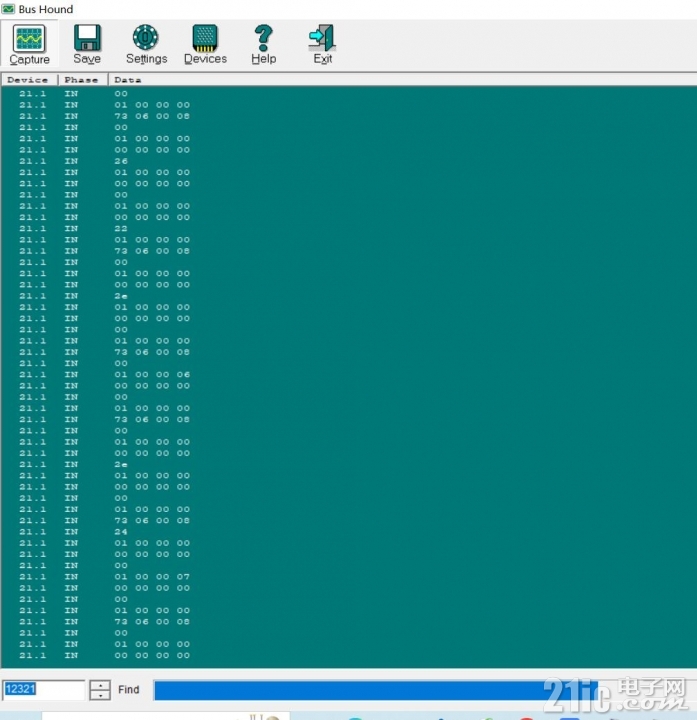Open the Devices chip icon
Viewport: 697px width, 720px height.
click(x=205, y=38)
